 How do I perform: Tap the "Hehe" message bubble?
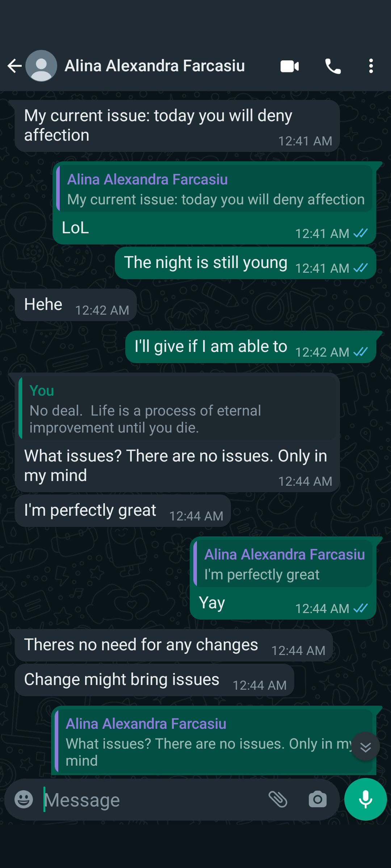point(43,305)
